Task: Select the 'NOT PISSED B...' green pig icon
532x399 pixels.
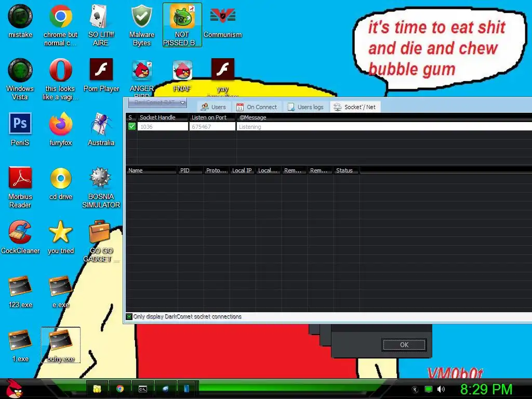Action: 182,25
